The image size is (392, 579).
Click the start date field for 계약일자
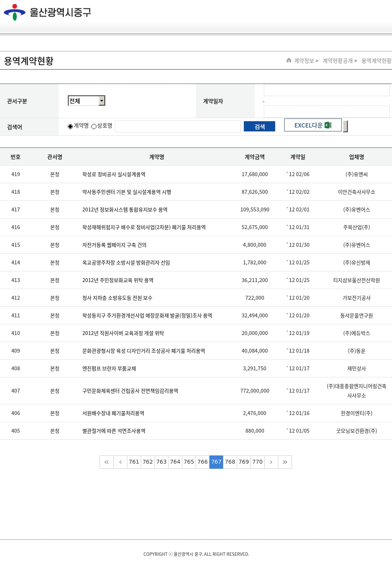326,90
